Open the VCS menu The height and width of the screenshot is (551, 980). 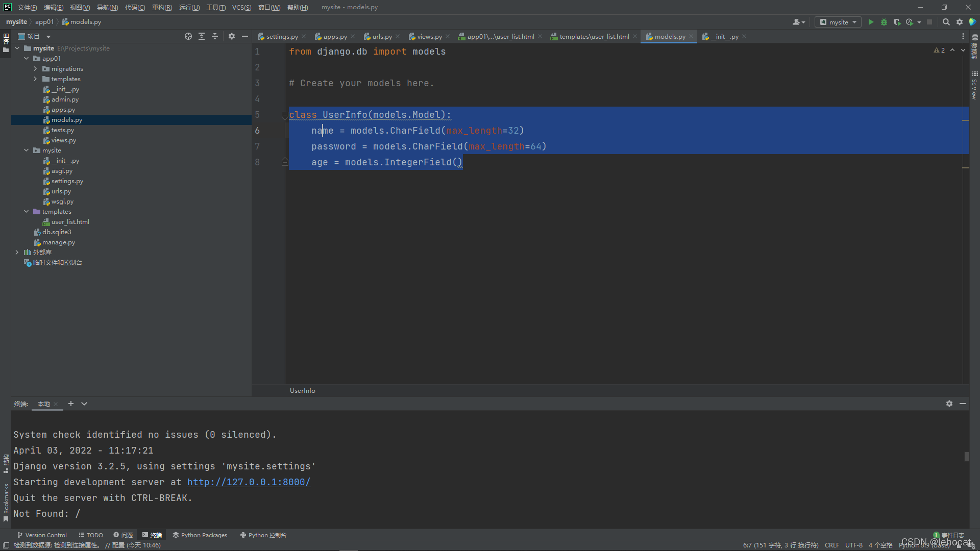click(x=241, y=7)
